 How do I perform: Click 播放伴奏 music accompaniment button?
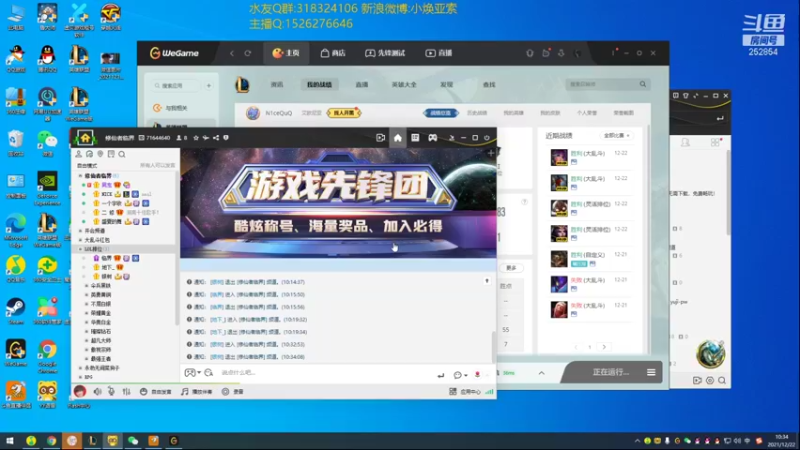pos(196,392)
